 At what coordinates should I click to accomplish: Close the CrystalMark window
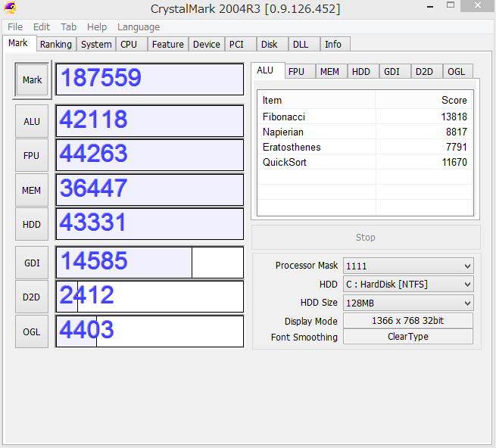click(478, 6)
